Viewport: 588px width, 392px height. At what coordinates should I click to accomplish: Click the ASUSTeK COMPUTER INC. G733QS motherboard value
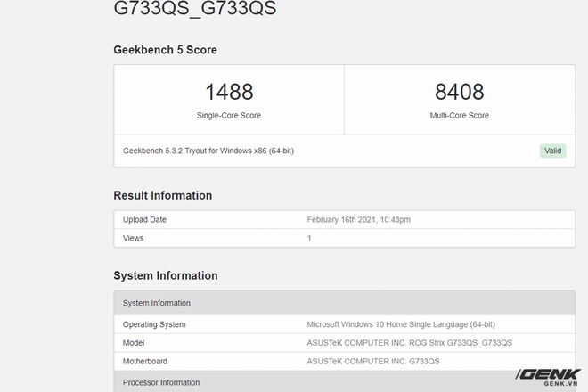coord(373,361)
